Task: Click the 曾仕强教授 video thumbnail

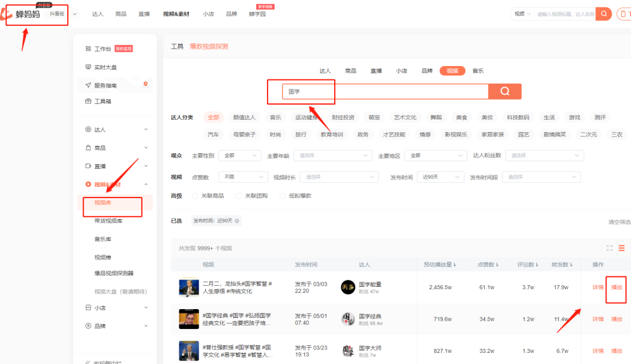Action: tap(189, 351)
